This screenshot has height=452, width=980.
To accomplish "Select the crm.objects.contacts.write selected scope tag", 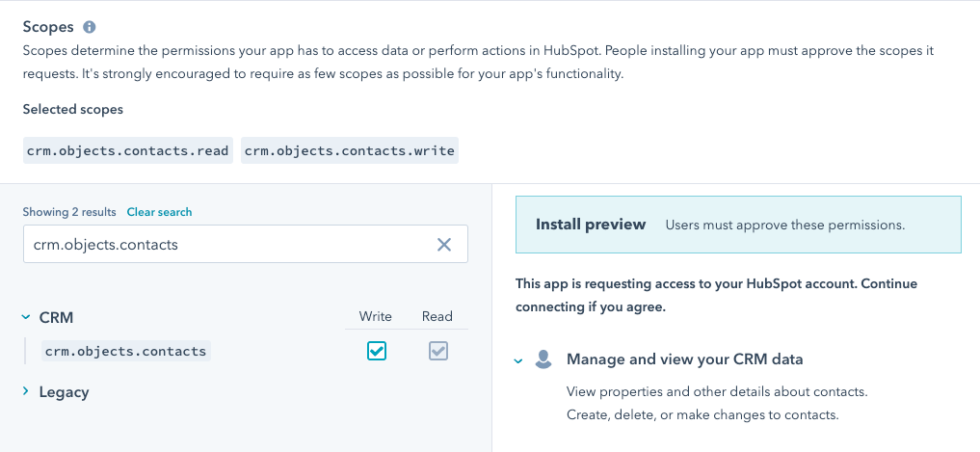I will point(349,150).
